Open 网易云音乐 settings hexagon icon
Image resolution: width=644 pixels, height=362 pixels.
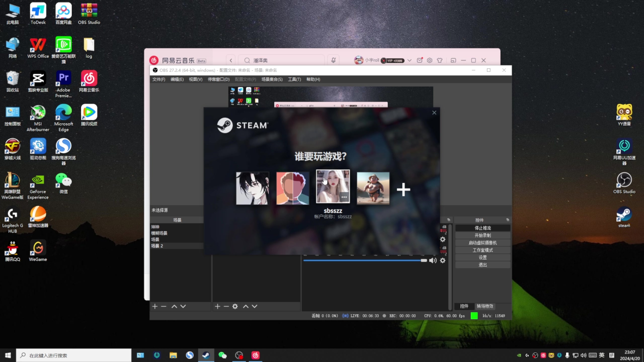pos(430,60)
